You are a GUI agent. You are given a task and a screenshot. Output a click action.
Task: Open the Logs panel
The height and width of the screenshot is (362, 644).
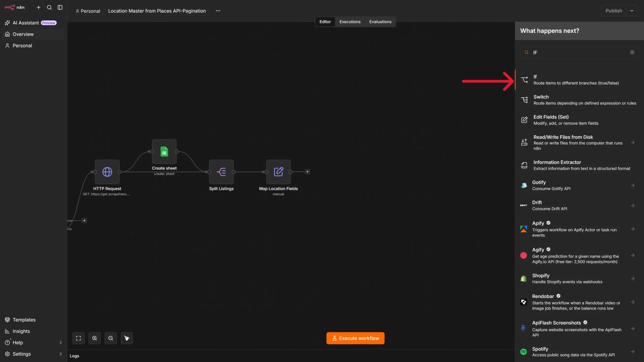[74, 356]
